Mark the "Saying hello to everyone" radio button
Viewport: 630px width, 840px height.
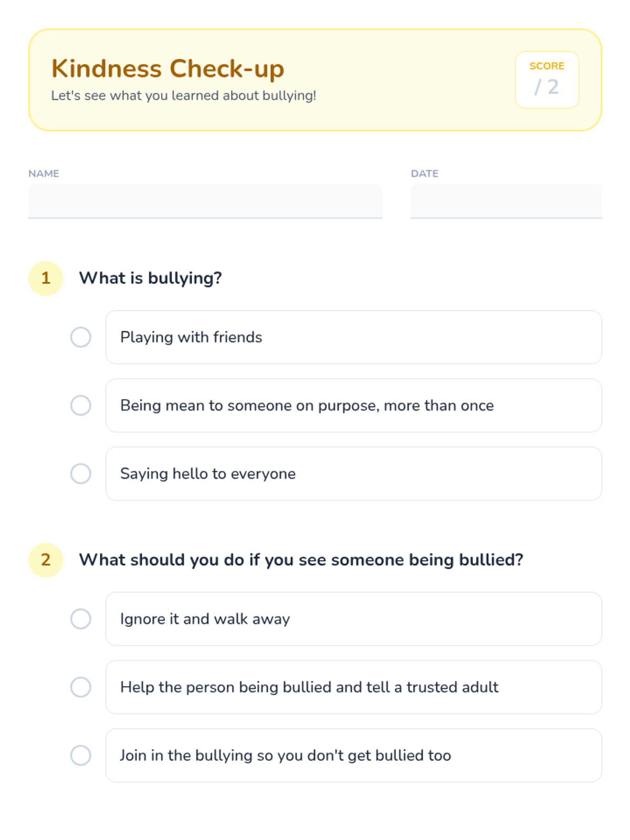(81, 474)
